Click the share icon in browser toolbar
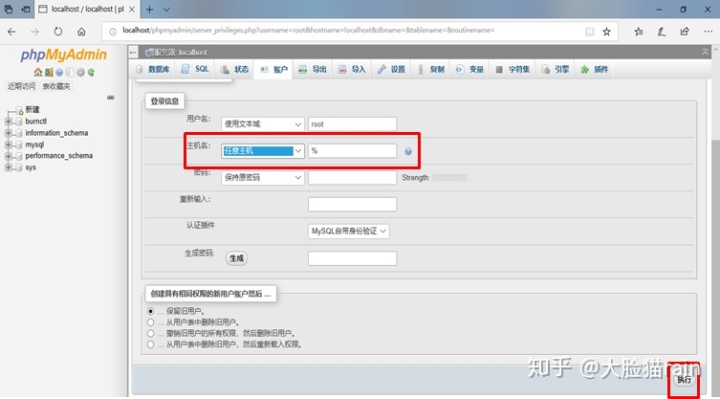The width and height of the screenshot is (720, 399). [685, 31]
